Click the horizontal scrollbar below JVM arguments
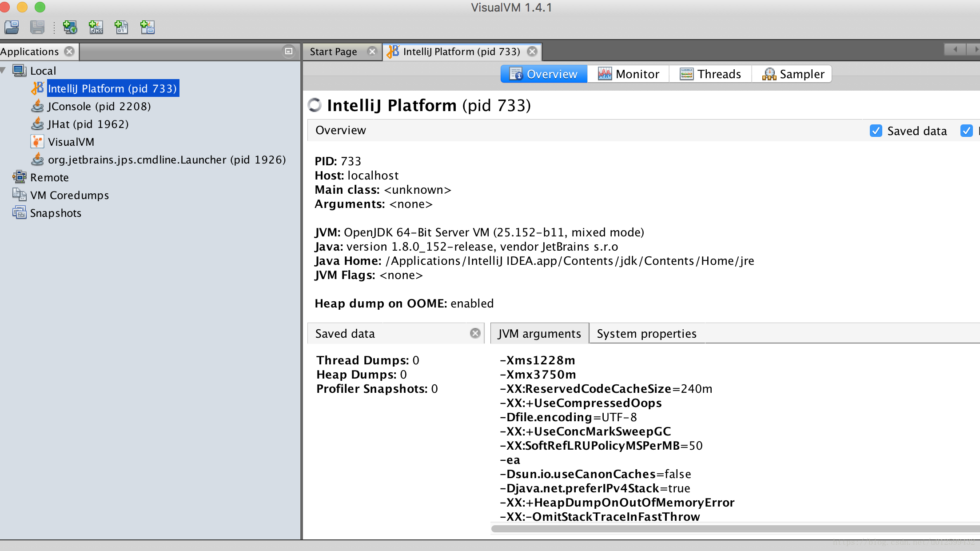This screenshot has width=980, height=551. pos(735,528)
